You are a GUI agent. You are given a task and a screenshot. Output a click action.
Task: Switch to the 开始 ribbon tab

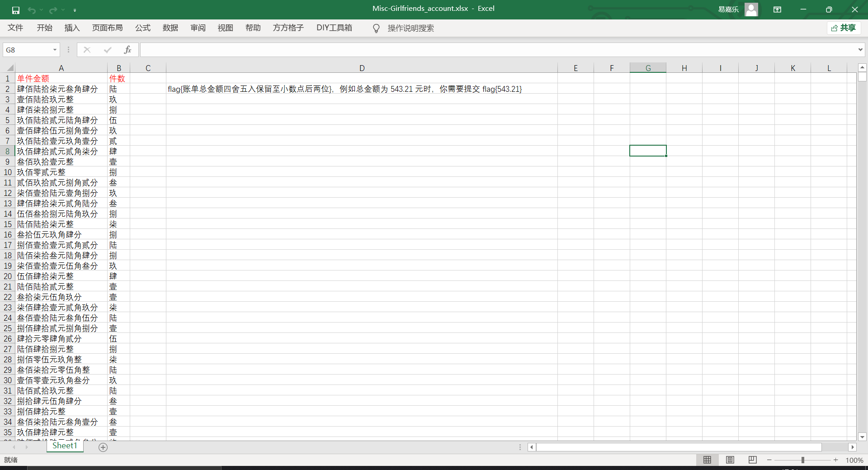[44, 28]
